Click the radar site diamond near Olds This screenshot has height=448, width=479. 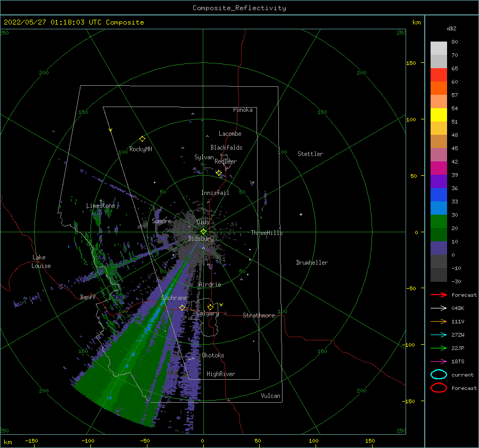coord(203,232)
